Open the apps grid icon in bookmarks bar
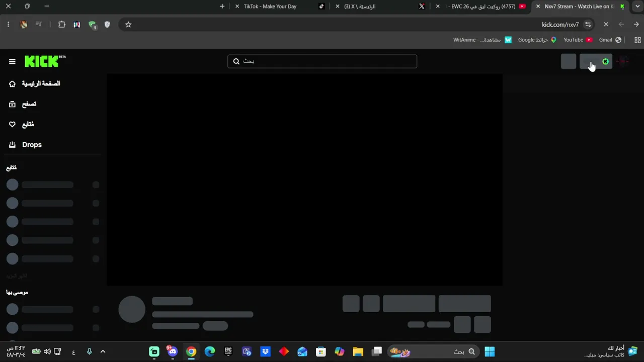 pyautogui.click(x=637, y=40)
